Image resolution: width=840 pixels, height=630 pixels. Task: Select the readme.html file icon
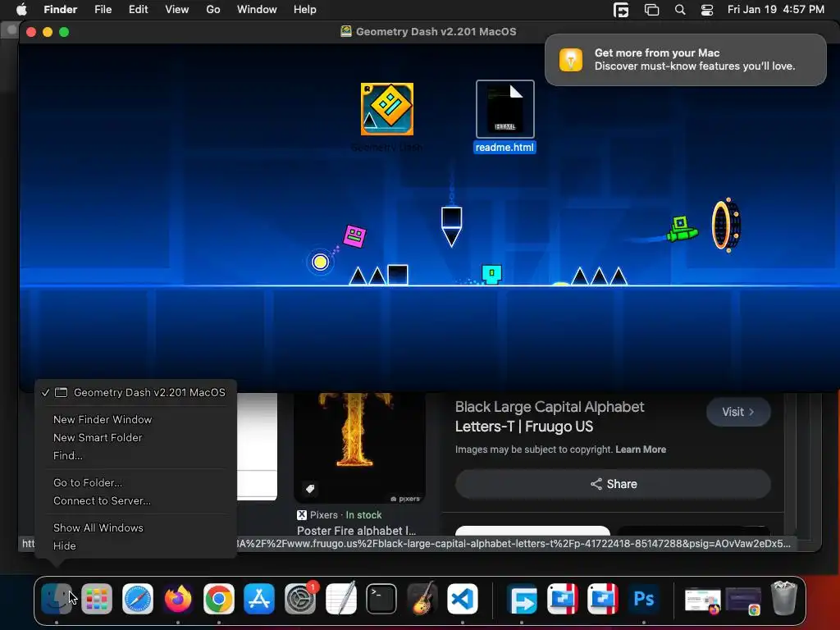click(x=504, y=109)
